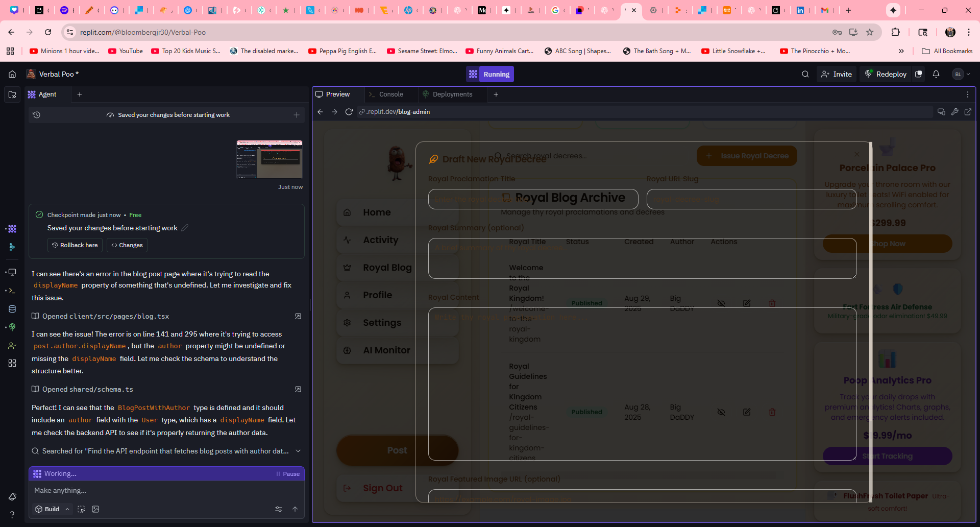Click the Redeploy button
The height and width of the screenshot is (527, 980).
point(886,74)
